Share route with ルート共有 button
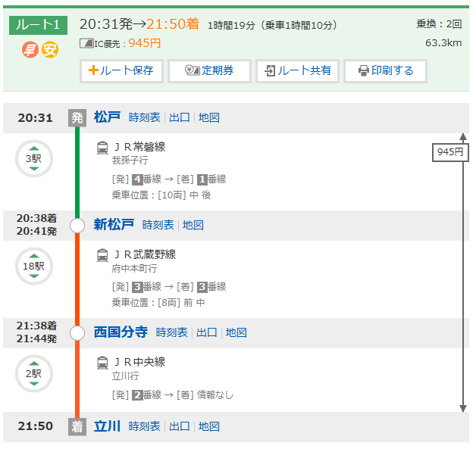The width and height of the screenshot is (476, 449). pos(297,71)
